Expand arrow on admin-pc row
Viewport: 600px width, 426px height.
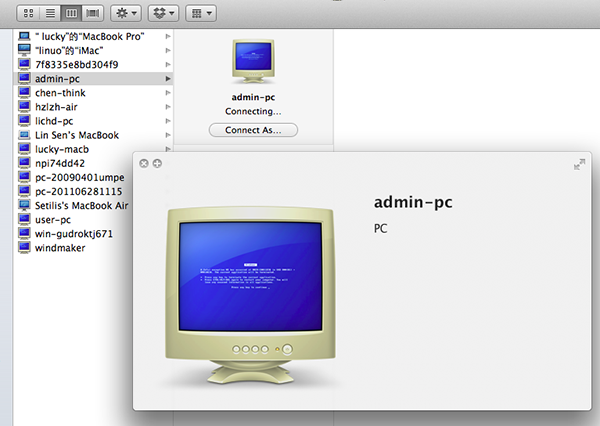(168, 79)
